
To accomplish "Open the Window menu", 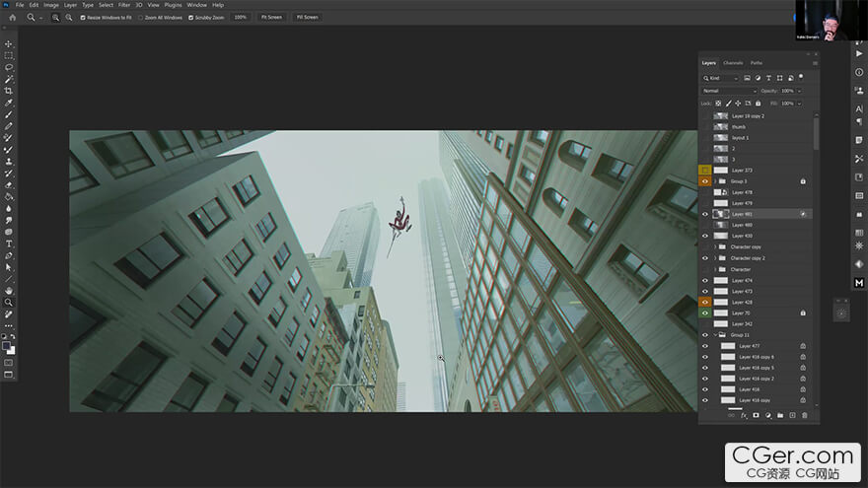I will 196,5.
